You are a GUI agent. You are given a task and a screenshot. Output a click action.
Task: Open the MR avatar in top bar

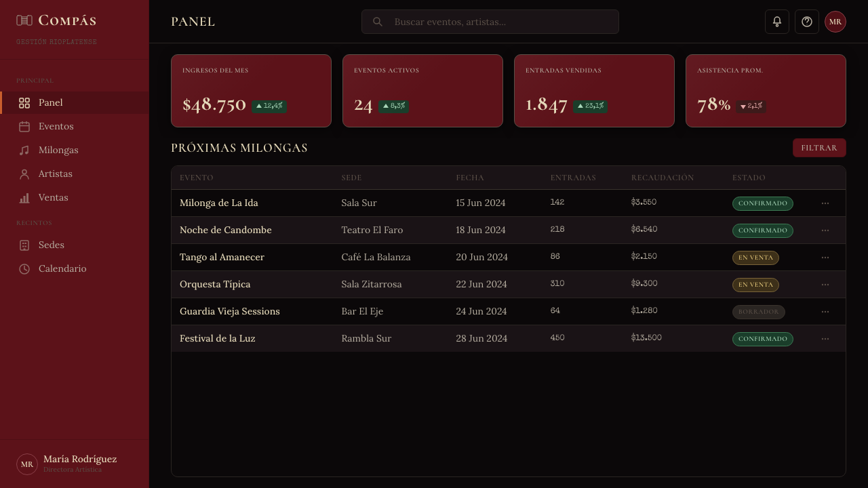tap(835, 22)
